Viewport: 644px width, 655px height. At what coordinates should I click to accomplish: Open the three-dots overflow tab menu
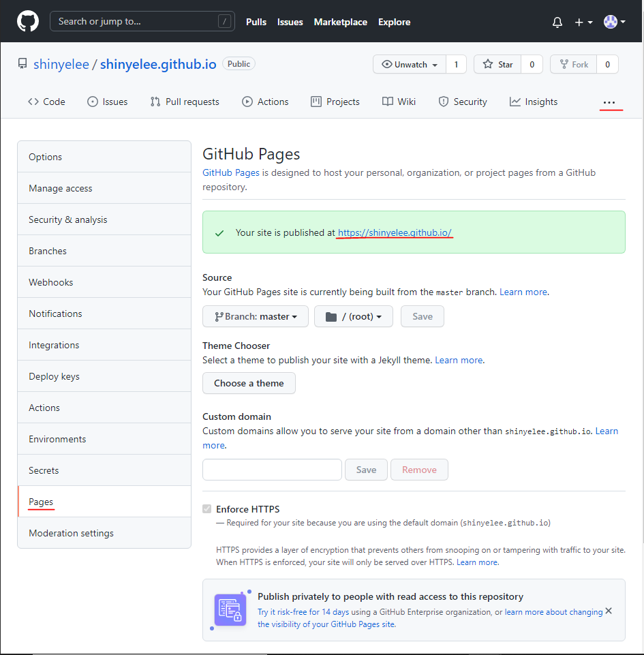(609, 102)
